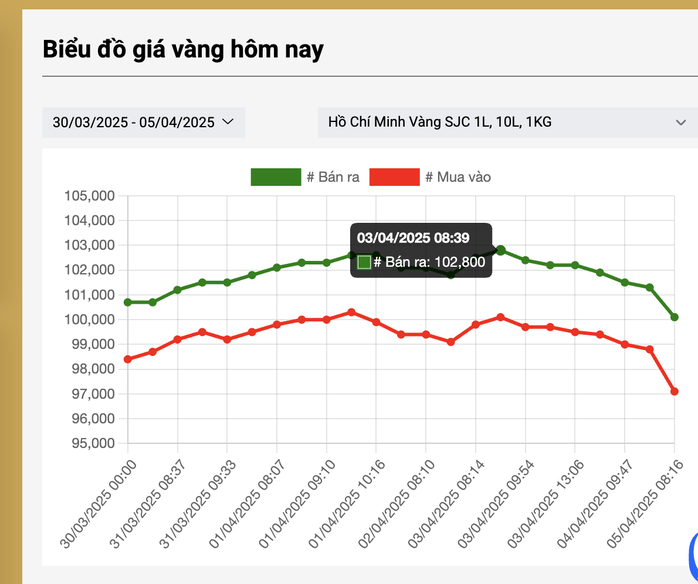
Task: Select red Mua vào point at 03/04/2025 13:06
Action: [575, 332]
